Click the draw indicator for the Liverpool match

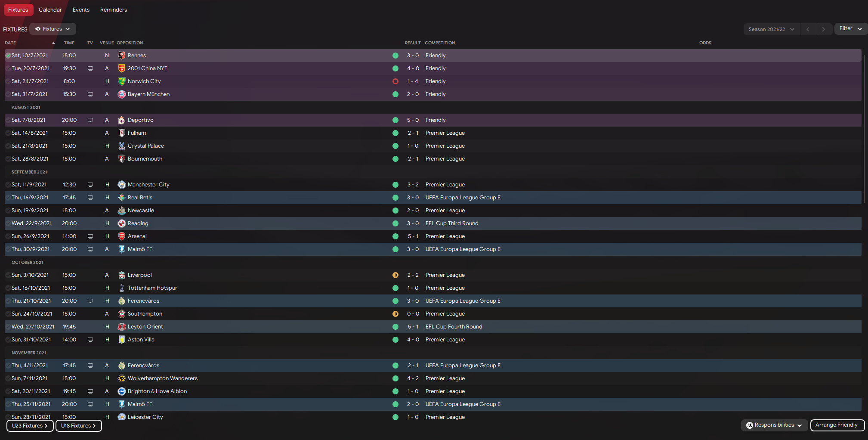pyautogui.click(x=395, y=275)
